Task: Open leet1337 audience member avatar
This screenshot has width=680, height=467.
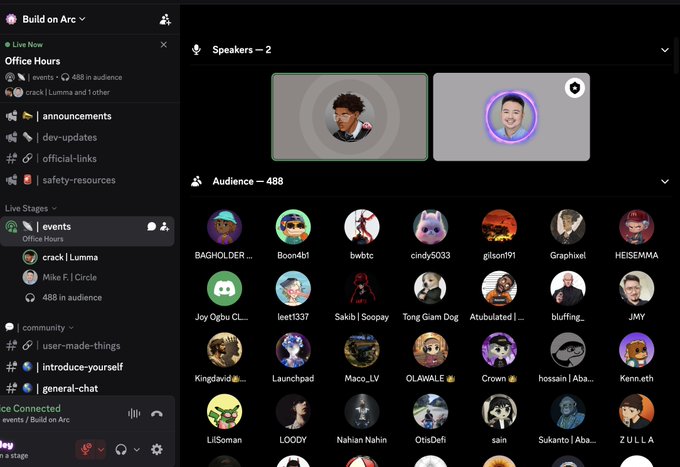Action: 293,288
